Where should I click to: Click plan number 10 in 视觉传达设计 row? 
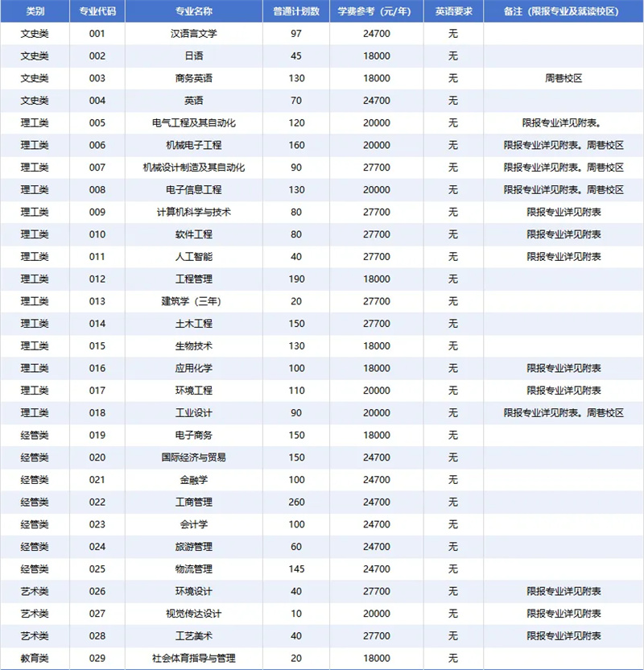(x=296, y=614)
